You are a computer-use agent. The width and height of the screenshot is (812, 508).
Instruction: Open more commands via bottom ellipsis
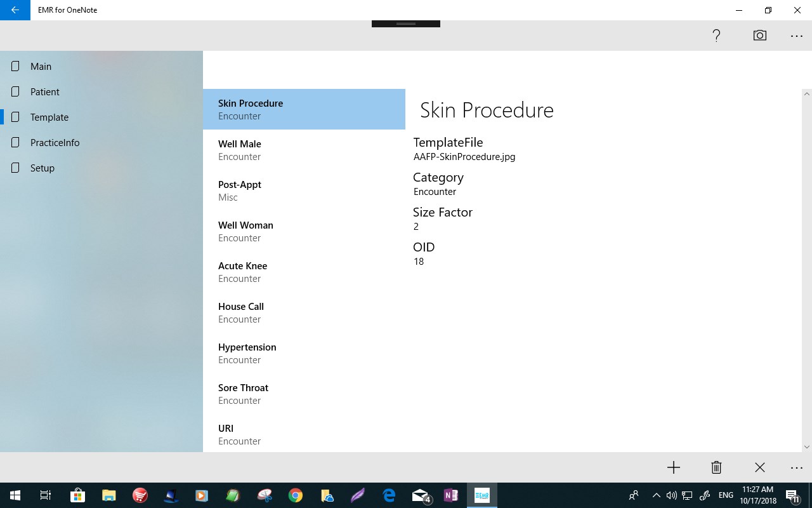[796, 467]
